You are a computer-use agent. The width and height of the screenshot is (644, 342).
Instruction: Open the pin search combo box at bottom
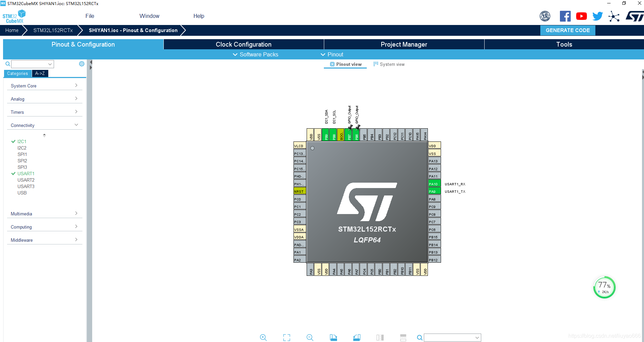coord(452,338)
